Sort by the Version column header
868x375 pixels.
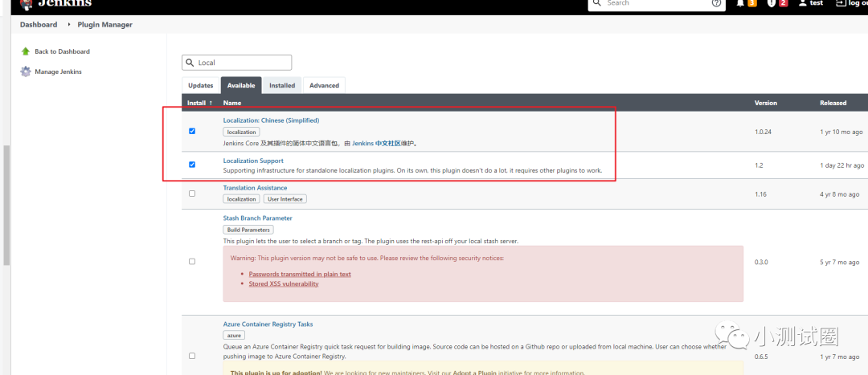(x=766, y=103)
